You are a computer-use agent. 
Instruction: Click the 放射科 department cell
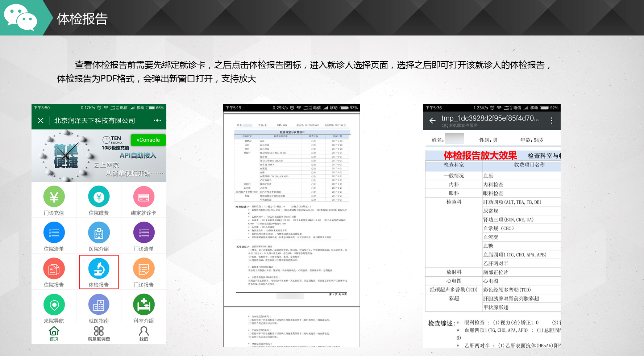(454, 272)
